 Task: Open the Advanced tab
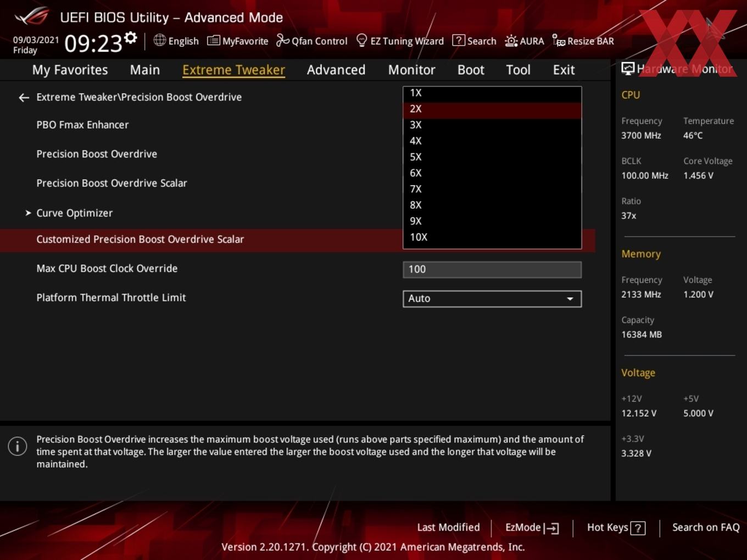336,70
